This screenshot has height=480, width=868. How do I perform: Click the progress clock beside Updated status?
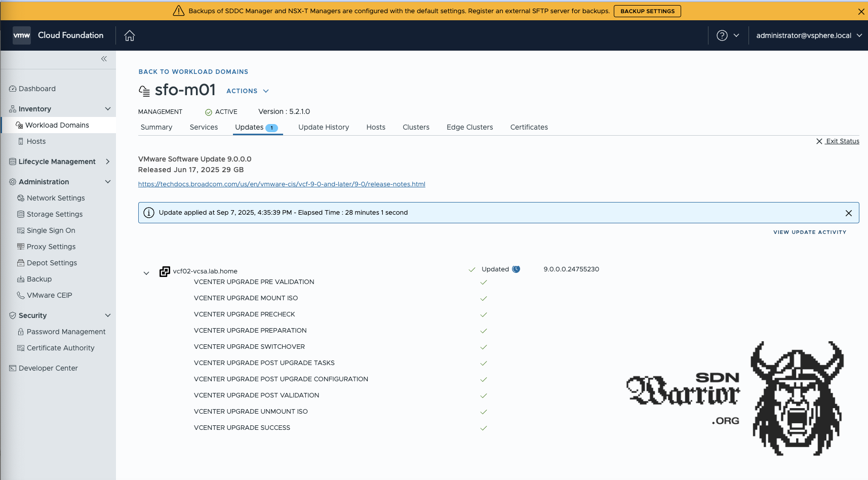[x=516, y=269]
